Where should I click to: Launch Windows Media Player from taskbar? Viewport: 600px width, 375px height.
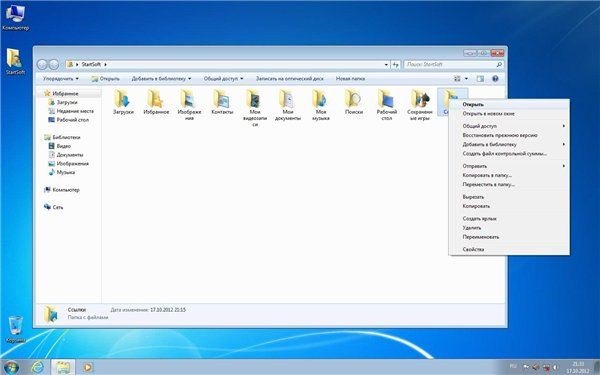coord(88,367)
